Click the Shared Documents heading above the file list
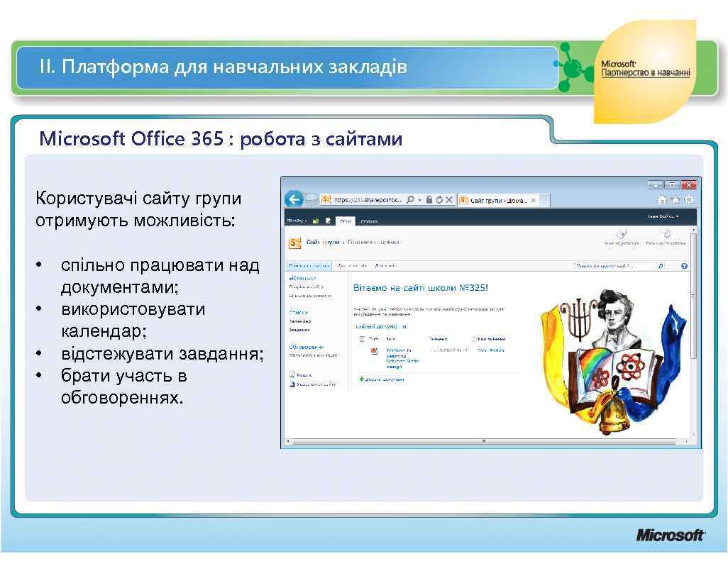The width and height of the screenshot is (728, 561). (x=381, y=327)
